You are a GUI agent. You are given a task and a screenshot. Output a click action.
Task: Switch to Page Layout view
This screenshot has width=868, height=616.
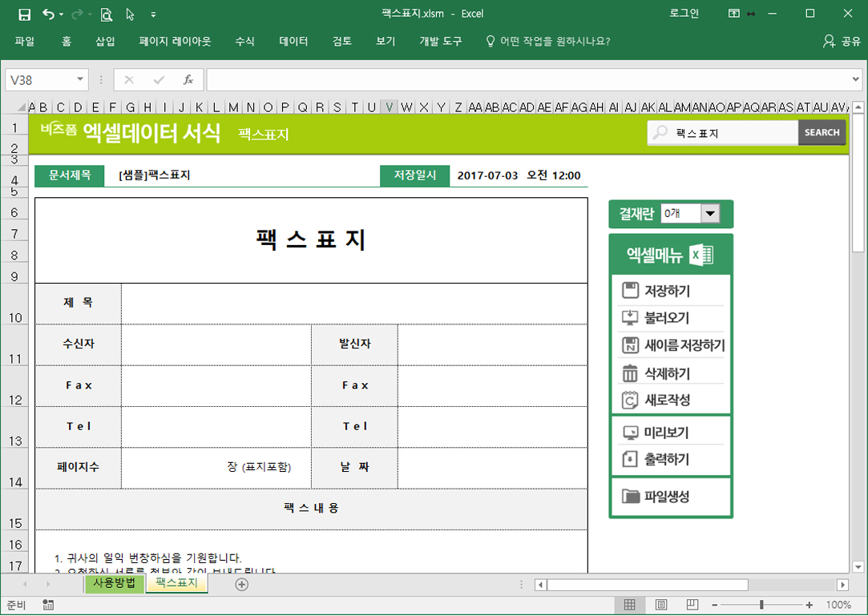coord(661,605)
